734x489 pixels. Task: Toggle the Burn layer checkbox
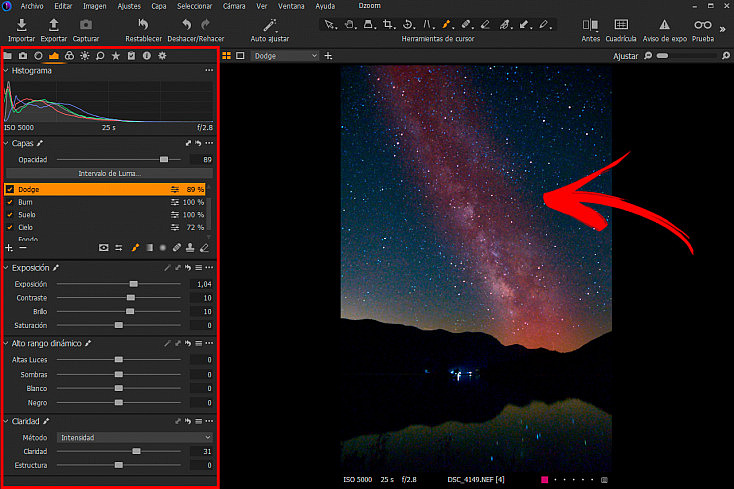pos(10,202)
